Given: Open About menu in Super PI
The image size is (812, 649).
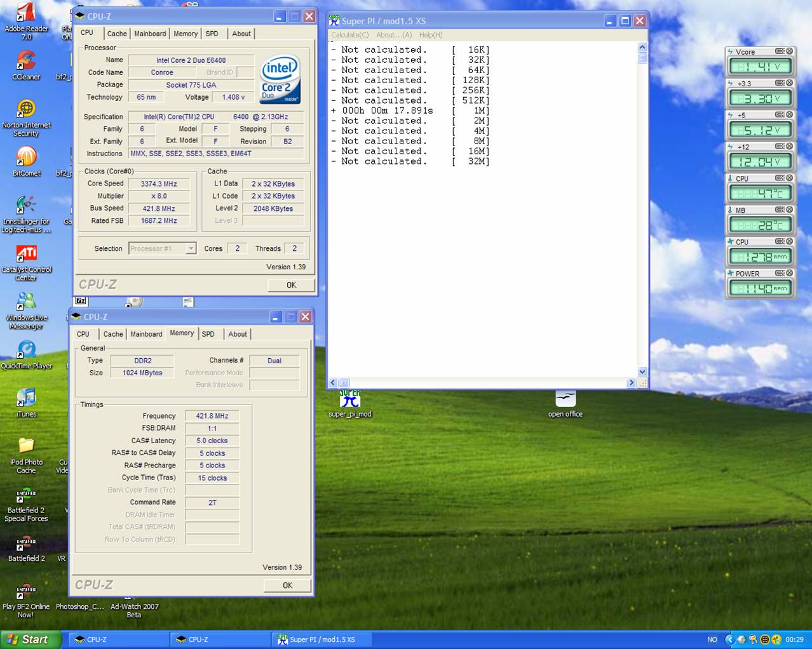Looking at the screenshot, I should point(393,35).
